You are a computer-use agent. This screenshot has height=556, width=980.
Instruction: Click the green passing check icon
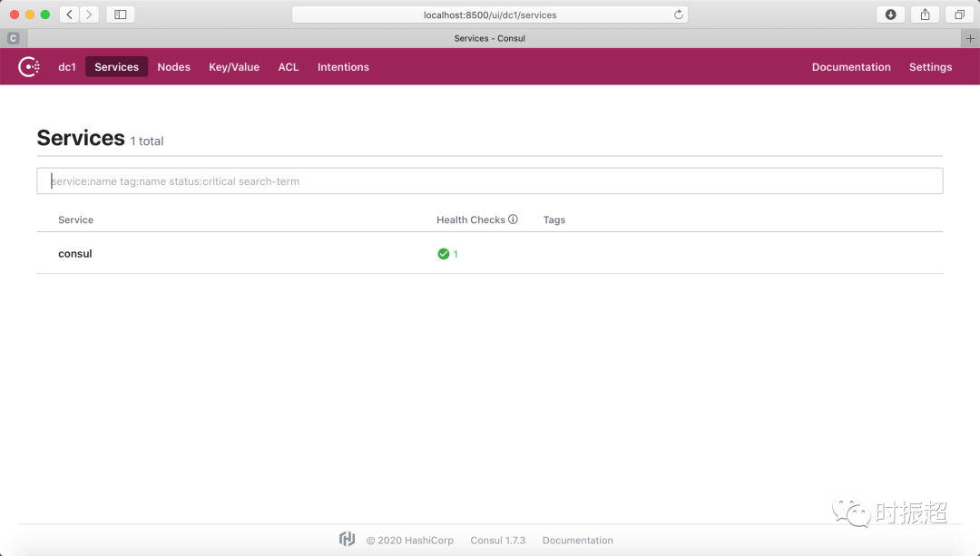(443, 254)
